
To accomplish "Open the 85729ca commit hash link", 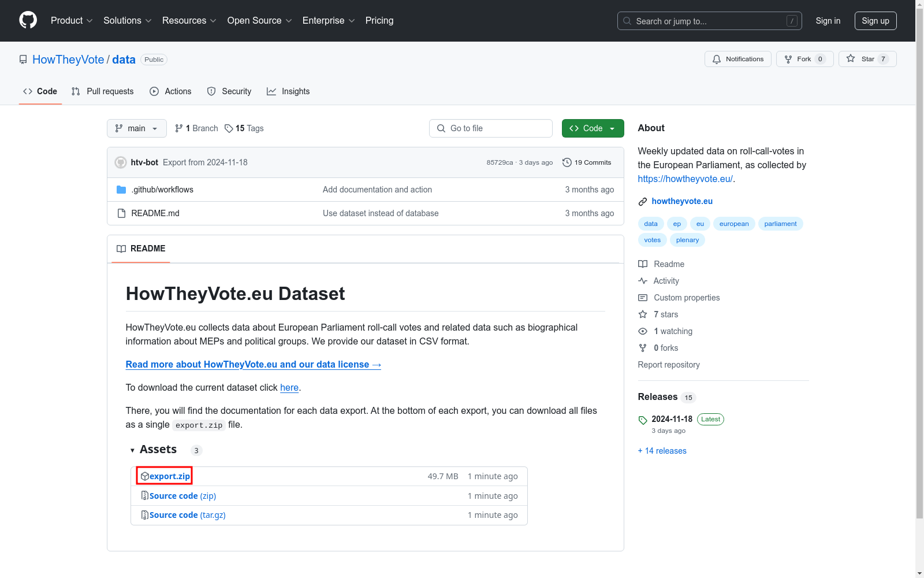I will point(500,162).
